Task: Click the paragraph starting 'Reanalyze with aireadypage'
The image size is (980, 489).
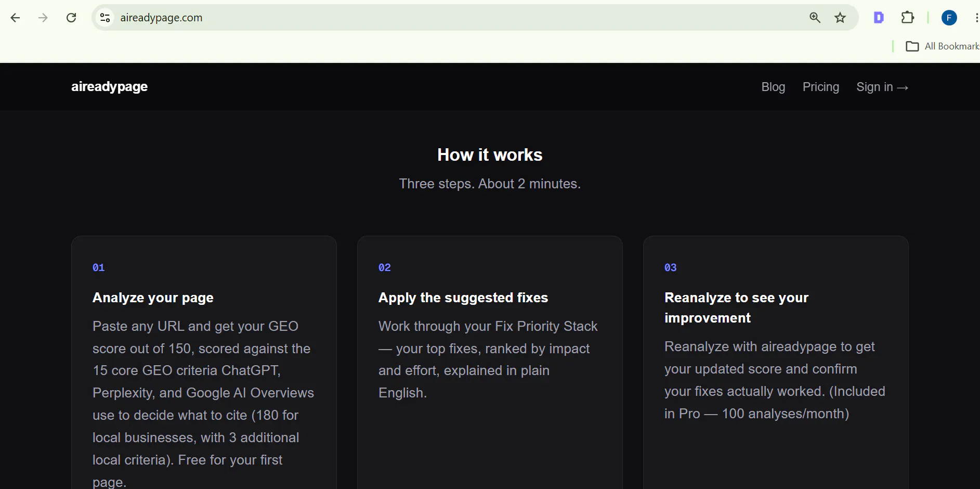Action: [x=775, y=380]
